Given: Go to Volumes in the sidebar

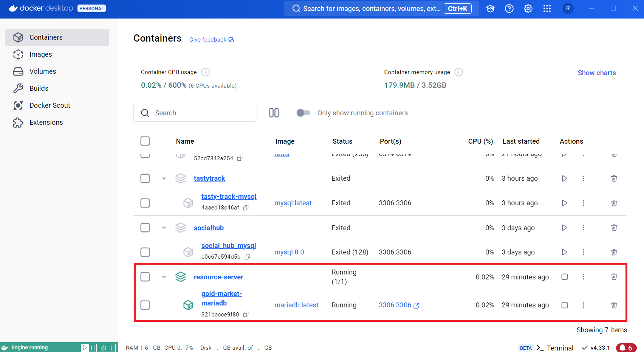Looking at the screenshot, I should [57, 71].
